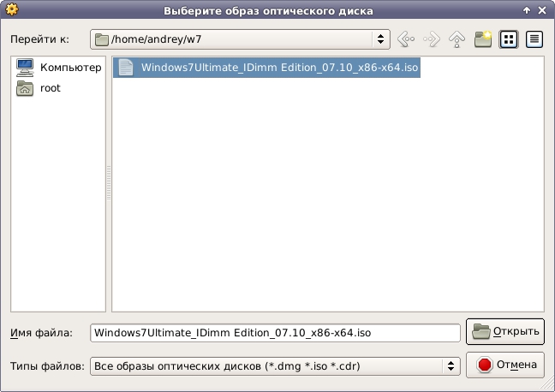
Task: Close the dialog window
Action: 542,10
